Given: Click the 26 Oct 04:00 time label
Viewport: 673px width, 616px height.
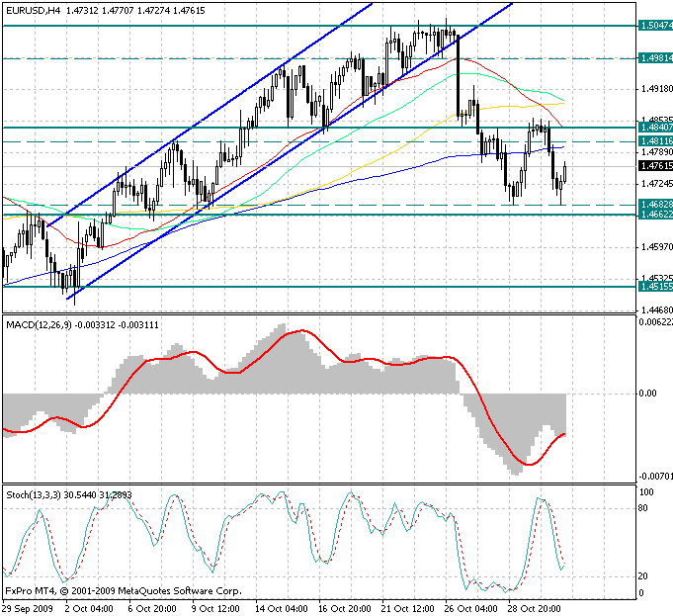Looking at the screenshot, I should tap(470, 609).
